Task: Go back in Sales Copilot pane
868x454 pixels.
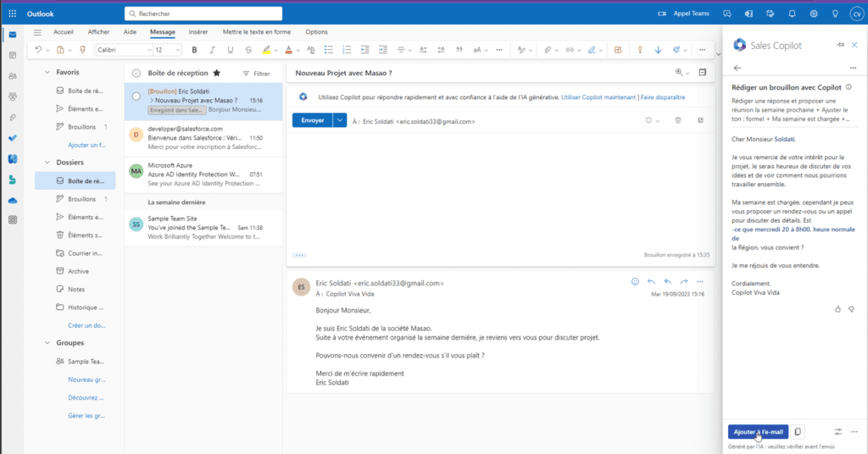Action: (x=737, y=68)
